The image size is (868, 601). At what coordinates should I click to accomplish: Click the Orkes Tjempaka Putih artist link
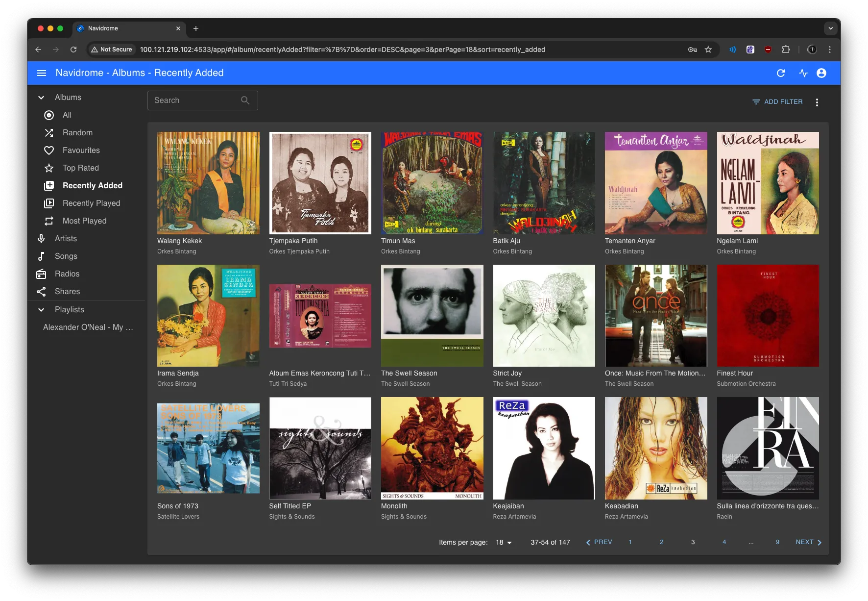[299, 251]
